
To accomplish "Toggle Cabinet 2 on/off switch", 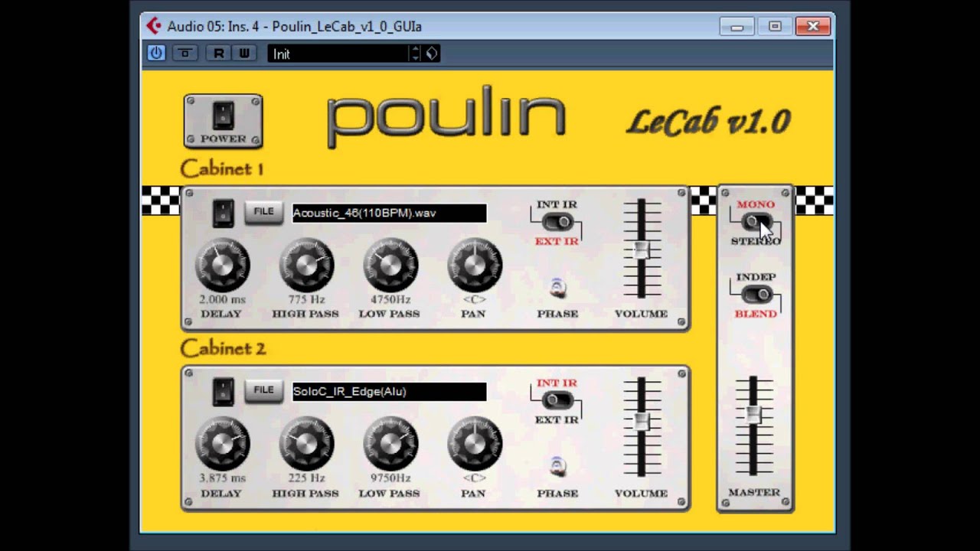I will pyautogui.click(x=223, y=392).
